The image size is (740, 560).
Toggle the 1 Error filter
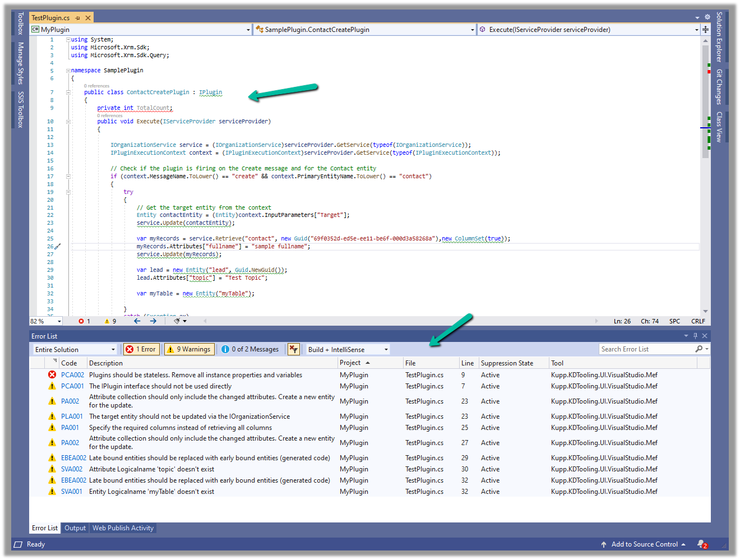pyautogui.click(x=142, y=349)
